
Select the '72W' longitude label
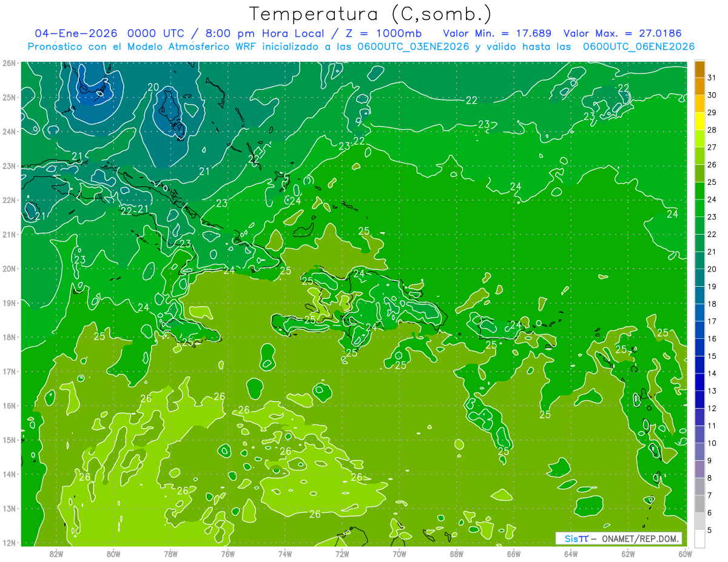tap(342, 553)
